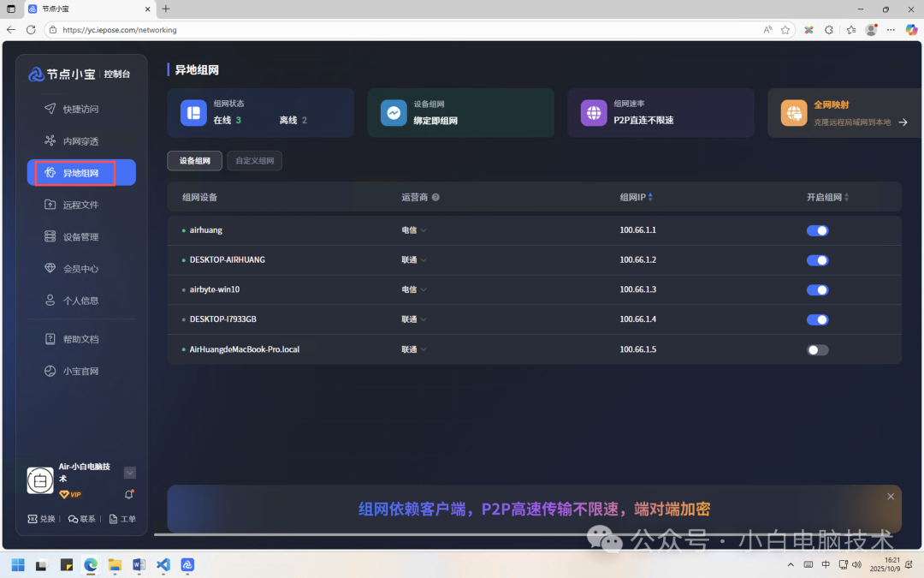Click the 全网映射 orange icon
The image size is (924, 578).
click(794, 113)
